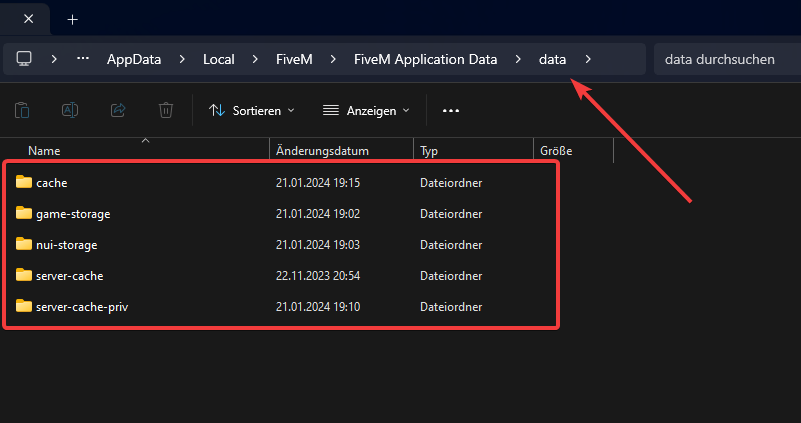The image size is (801, 423).
Task: Click the nui-storage folder icon
Action: (x=23, y=244)
